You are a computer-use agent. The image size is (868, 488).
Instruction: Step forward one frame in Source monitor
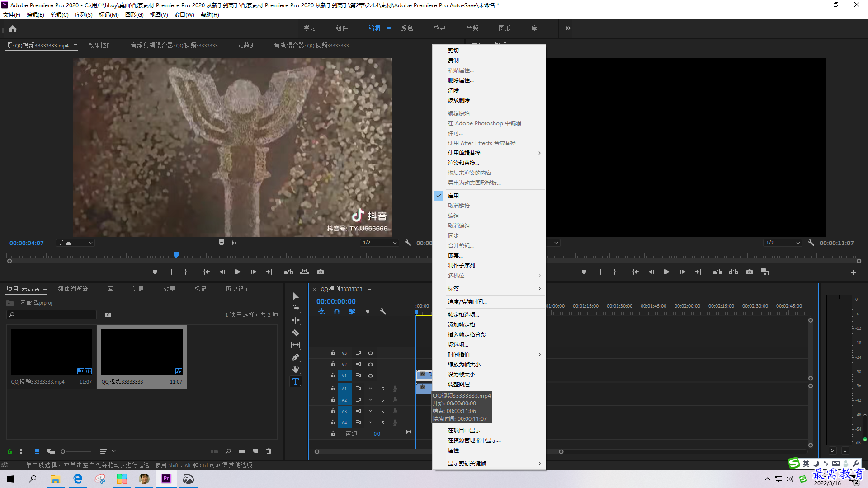254,272
